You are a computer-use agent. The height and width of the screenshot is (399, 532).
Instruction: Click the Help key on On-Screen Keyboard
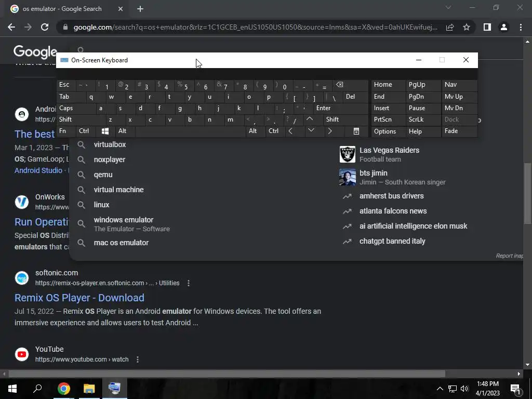(x=423, y=131)
